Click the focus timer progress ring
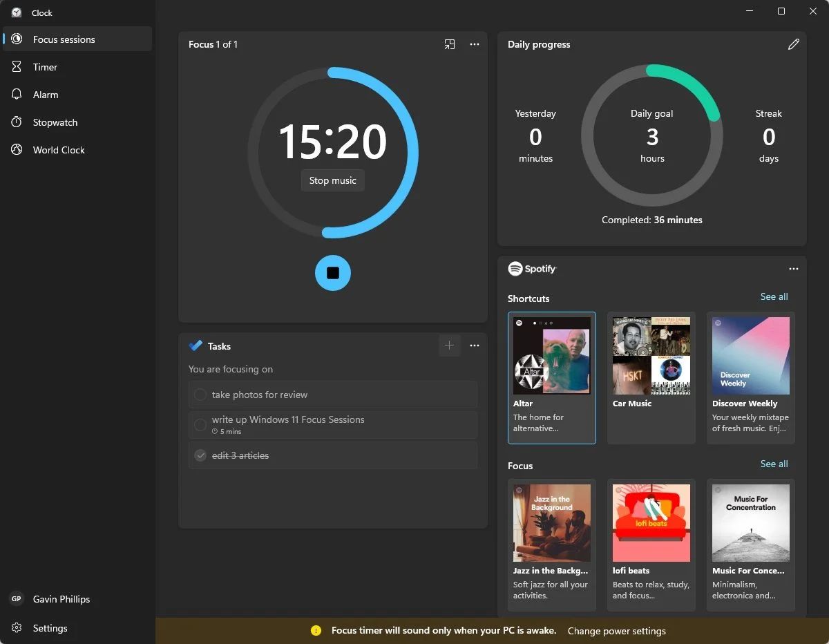Viewport: 829px width, 644px height. click(x=333, y=152)
